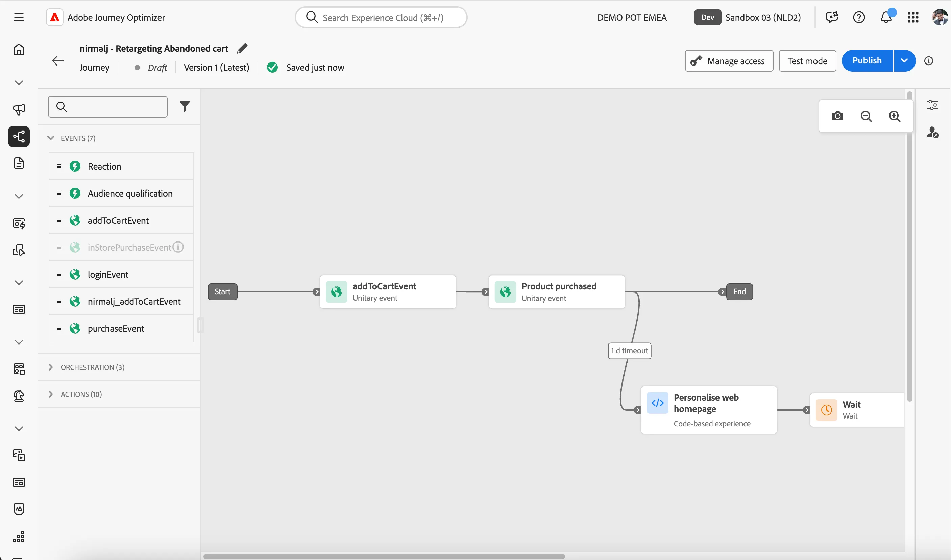Image resolution: width=951 pixels, height=560 pixels.
Task: Click the Test mode button
Action: [807, 61]
